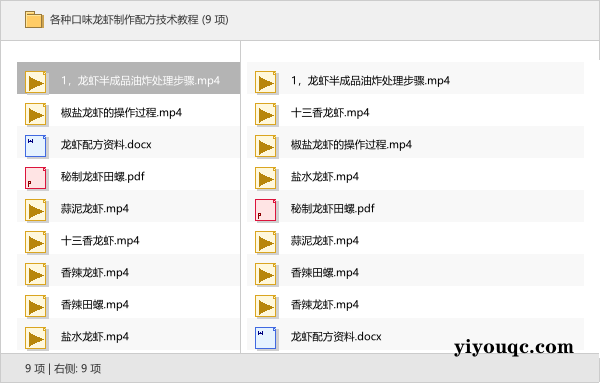The image size is (600, 383).
Task: Click video icon for 盐水龙虾.mp4 in right list
Action: [x=266, y=178]
